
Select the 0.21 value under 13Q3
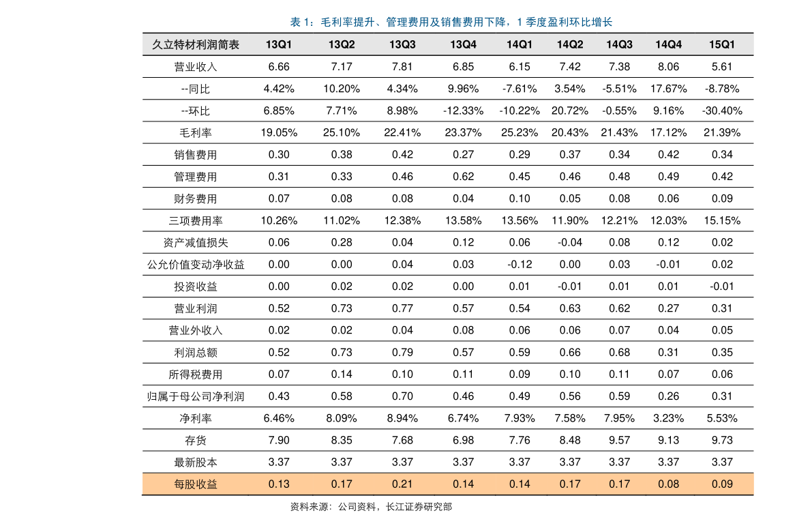402,484
